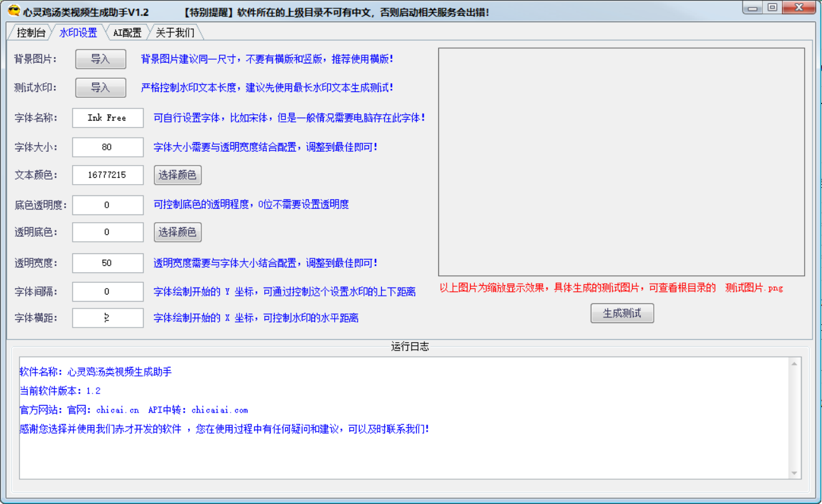The image size is (822, 504).
Task: Click the 当前软件版本: 1.2 log line
Action: (60, 391)
